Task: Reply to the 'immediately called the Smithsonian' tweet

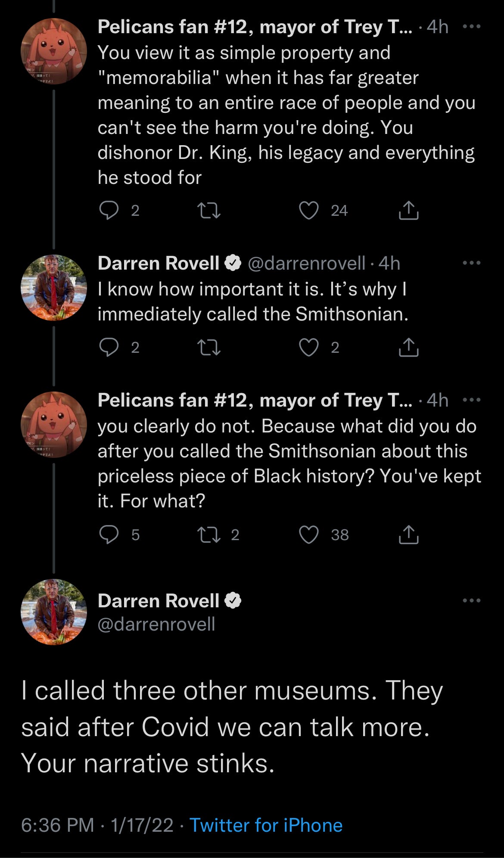Action: (x=109, y=348)
